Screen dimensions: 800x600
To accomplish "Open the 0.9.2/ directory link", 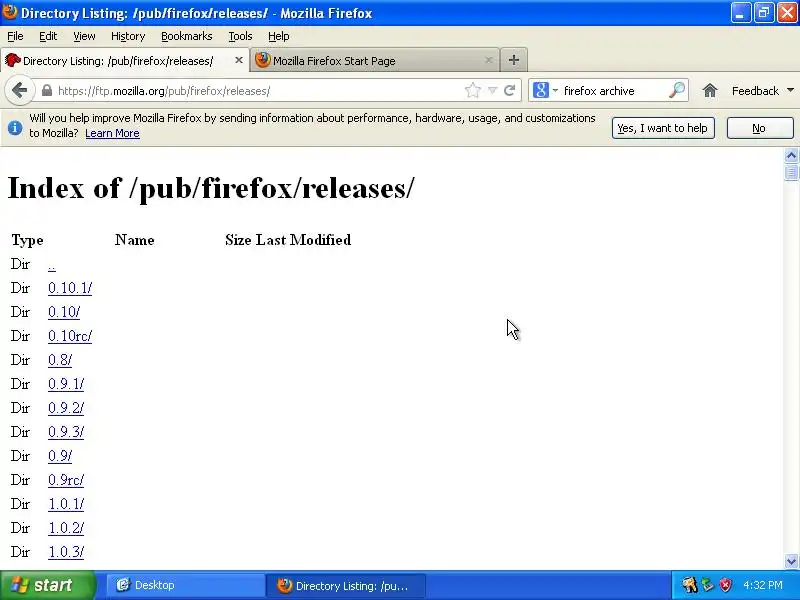I will (66, 408).
